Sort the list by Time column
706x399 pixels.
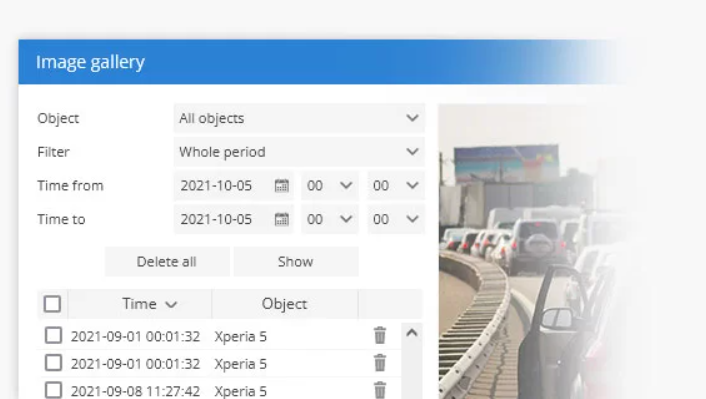140,304
